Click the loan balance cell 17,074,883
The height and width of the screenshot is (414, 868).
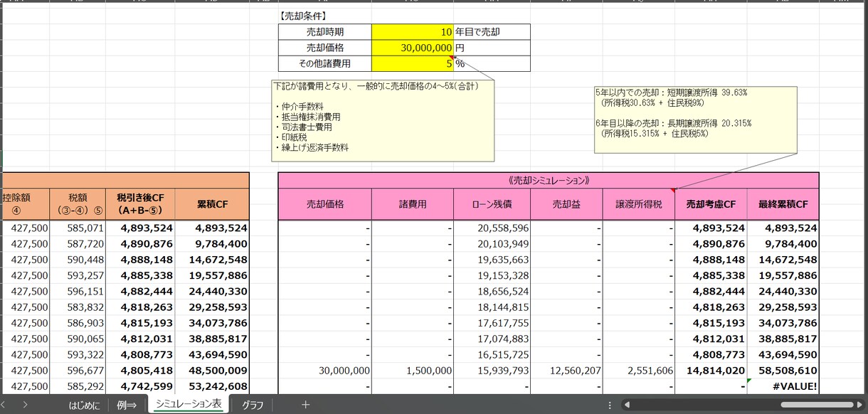click(492, 339)
